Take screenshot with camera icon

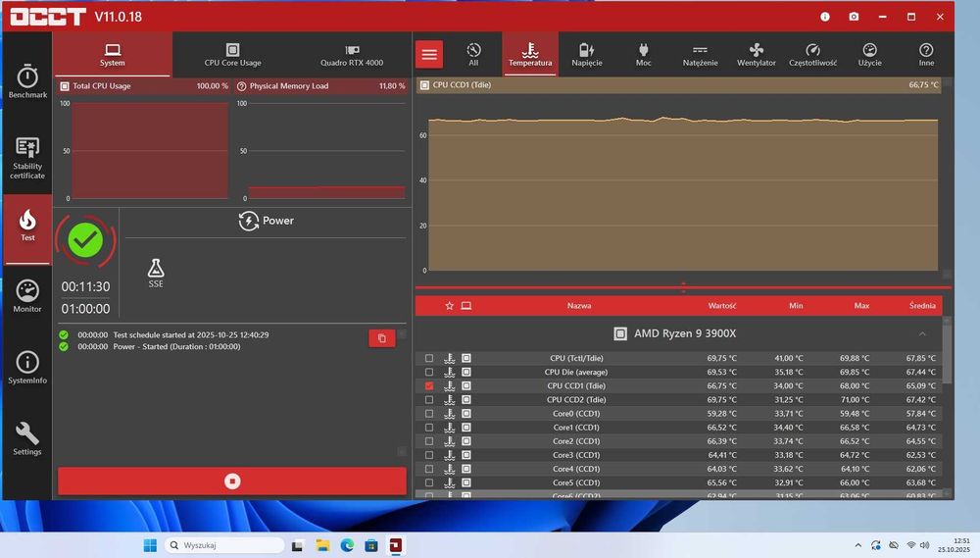pyautogui.click(x=854, y=17)
